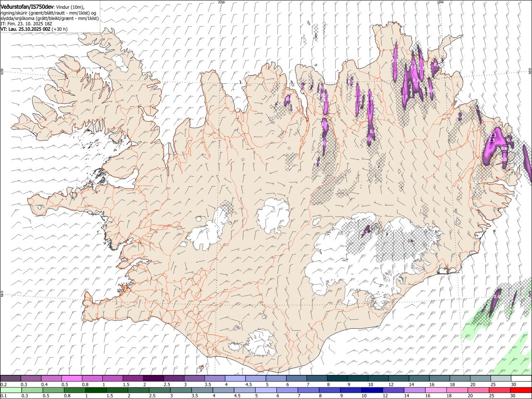The height and width of the screenshot is (399, 532).
Task: Click the lavender 4 snow legend swatch
Action: tap(235, 378)
